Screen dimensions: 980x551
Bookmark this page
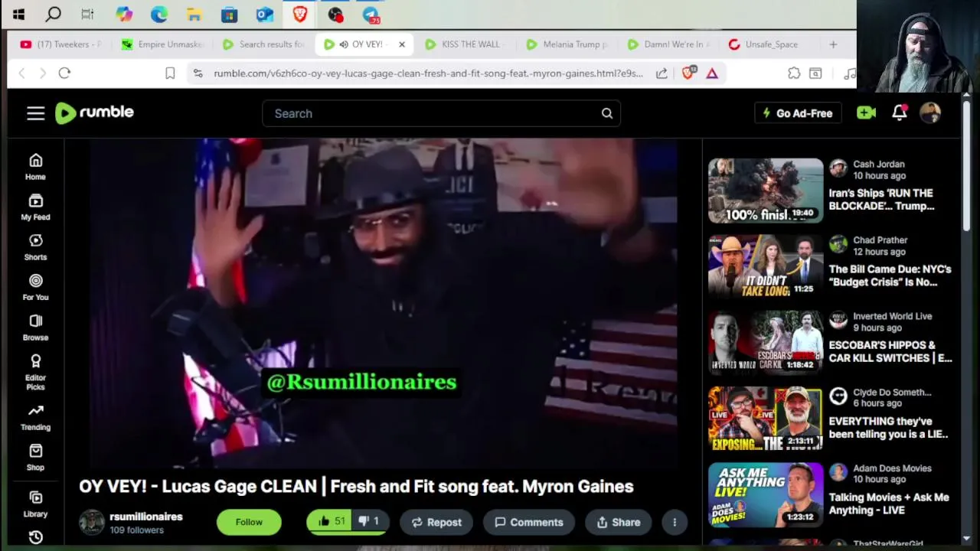pos(170,73)
